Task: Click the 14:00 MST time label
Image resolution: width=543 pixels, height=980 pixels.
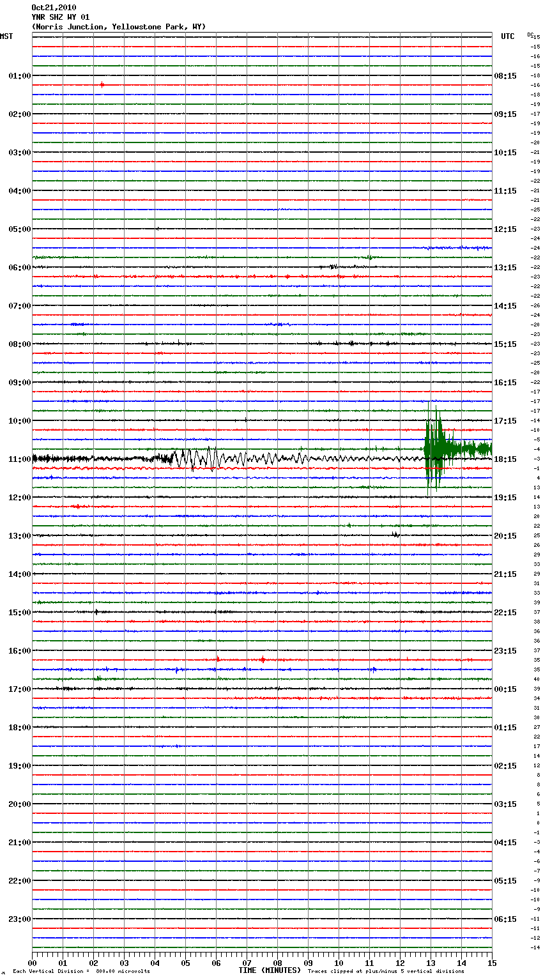Action: pos(20,574)
